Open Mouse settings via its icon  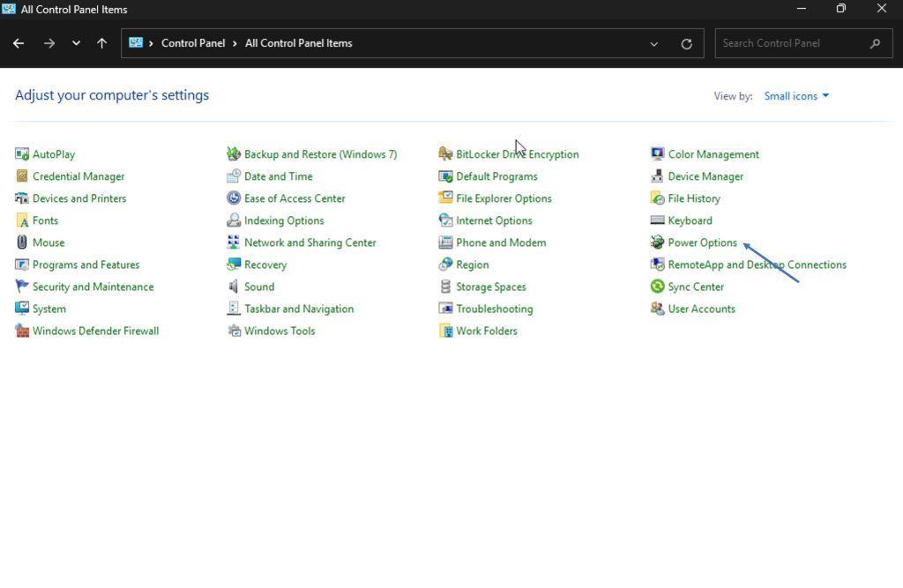tap(22, 242)
